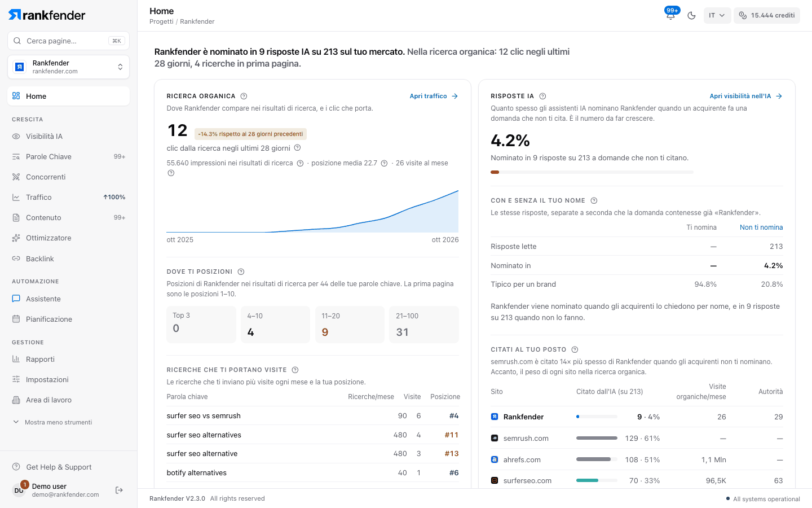Open the Ottimizzatore sparkle icon
The image size is (812, 508).
pos(16,238)
